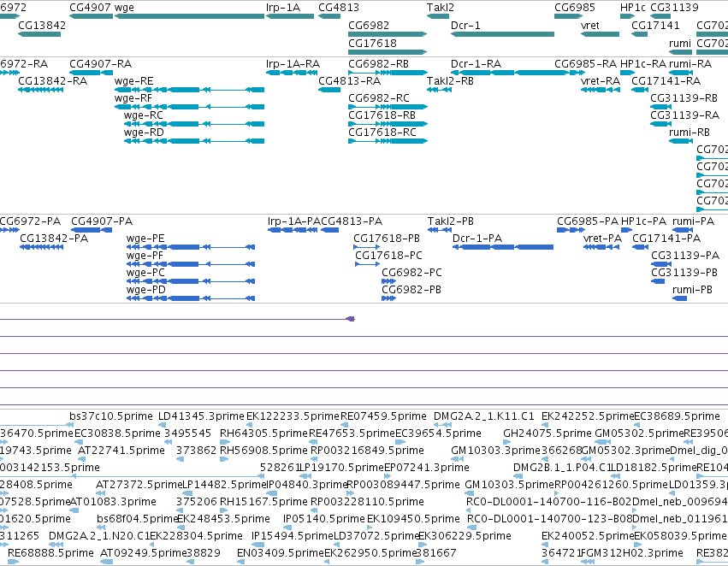This screenshot has width=728, height=566.
Task: Select the Irp-1A gene bar
Action: [x=290, y=16]
